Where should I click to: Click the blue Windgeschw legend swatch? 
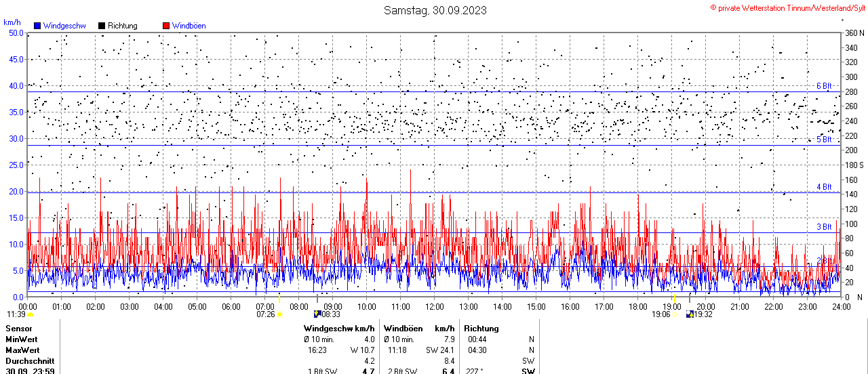(37, 26)
